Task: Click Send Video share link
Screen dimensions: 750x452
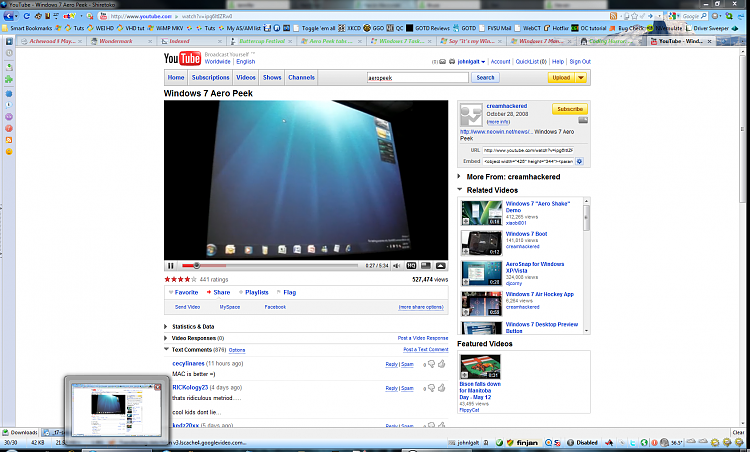Action: [x=188, y=307]
